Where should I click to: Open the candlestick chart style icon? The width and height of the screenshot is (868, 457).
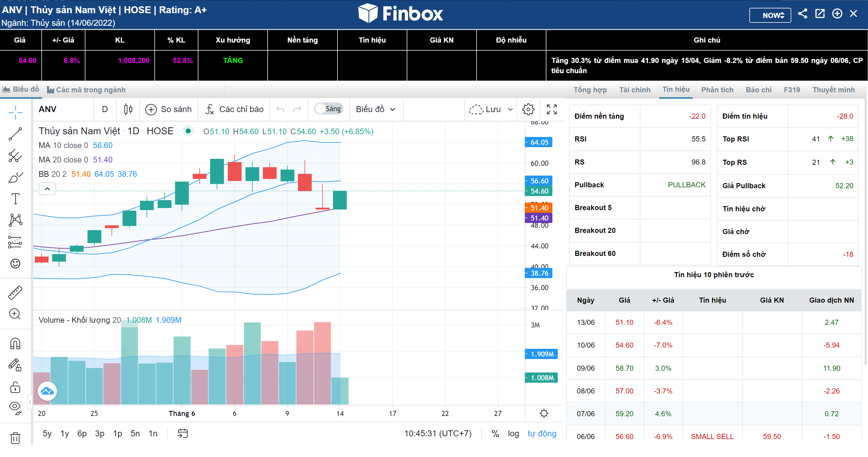click(128, 109)
